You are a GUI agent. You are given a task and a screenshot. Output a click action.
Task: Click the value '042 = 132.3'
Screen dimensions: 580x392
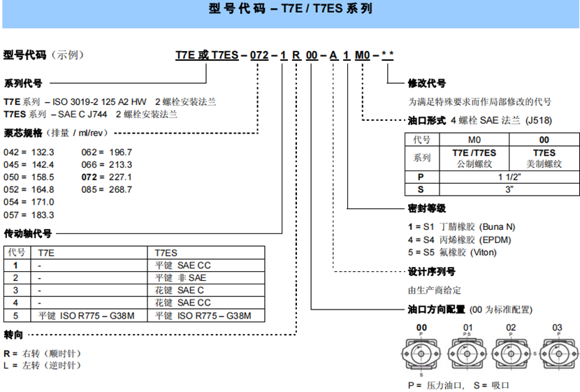click(x=29, y=152)
